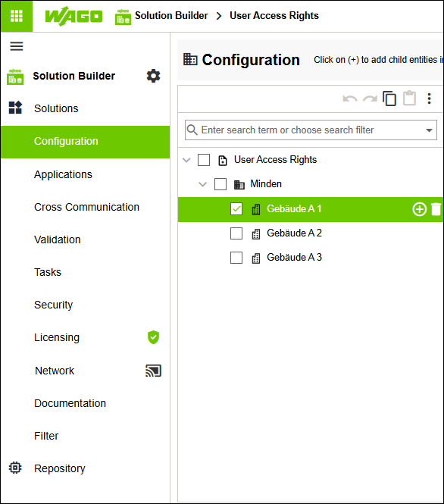This screenshot has width=444, height=504.
Task: Delete Gebäude A 1 with trash icon
Action: (436, 209)
